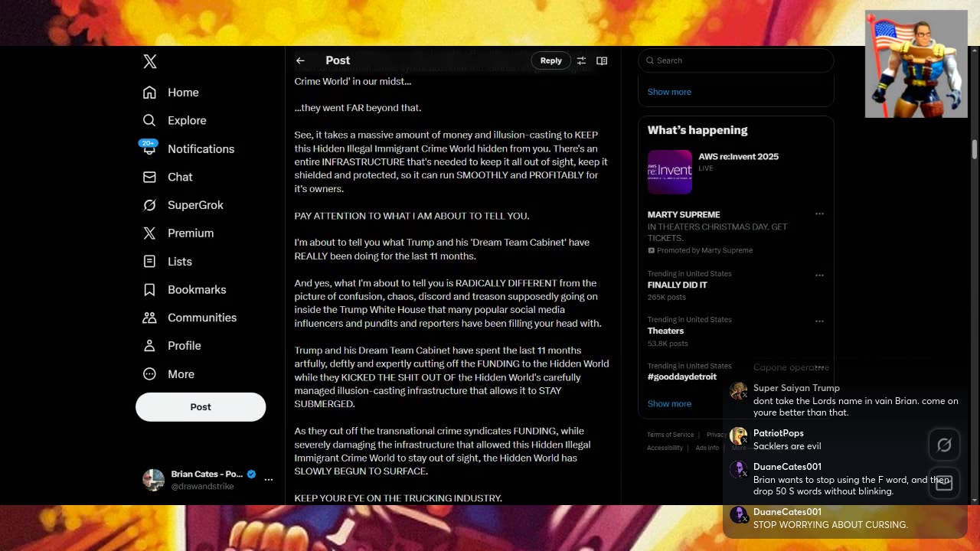This screenshot has height=551, width=980.
Task: Click the Home house icon
Action: tap(149, 92)
